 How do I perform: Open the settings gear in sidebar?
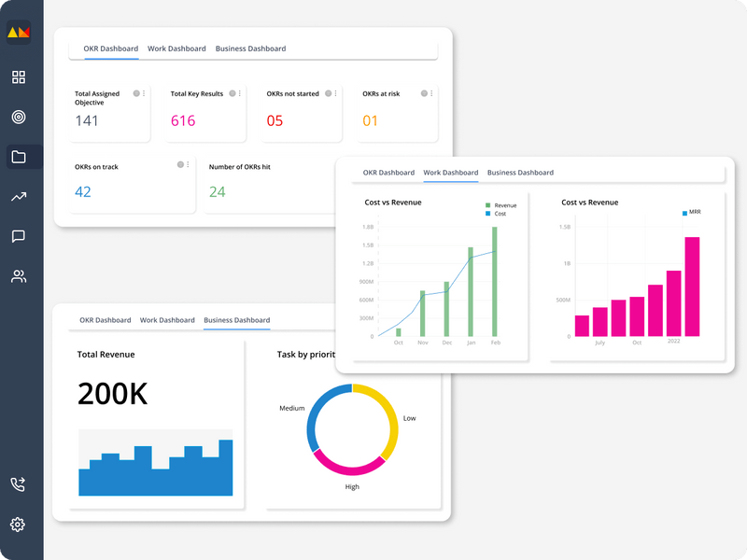point(18,525)
